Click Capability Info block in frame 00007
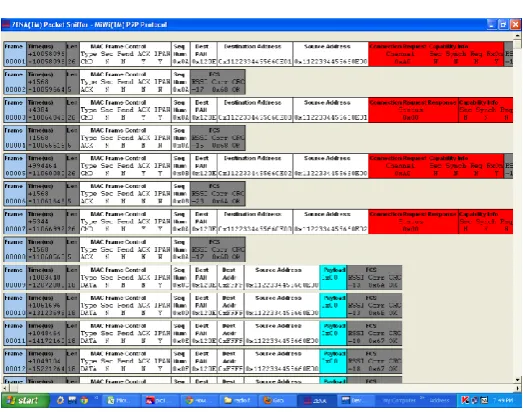 (x=486, y=222)
